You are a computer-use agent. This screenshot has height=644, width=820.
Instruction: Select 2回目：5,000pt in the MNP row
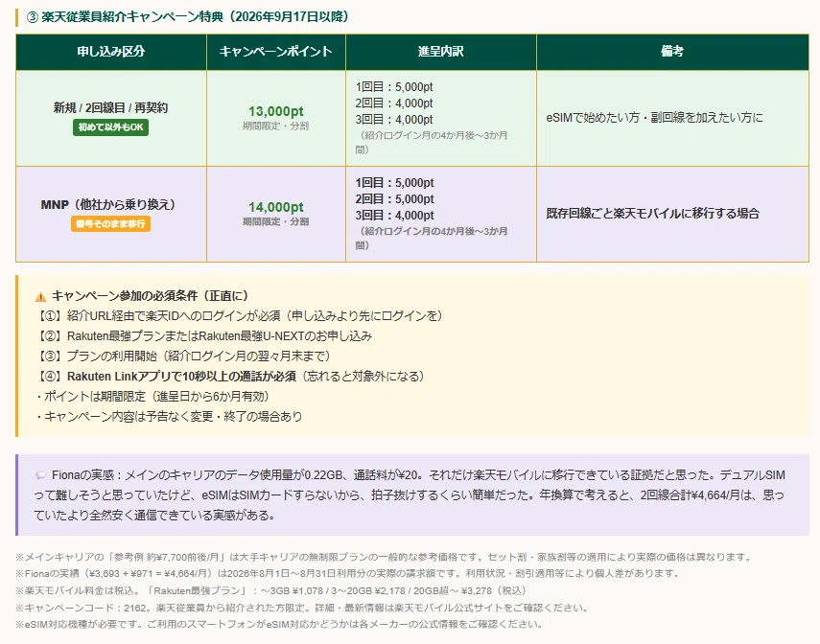click(x=395, y=198)
